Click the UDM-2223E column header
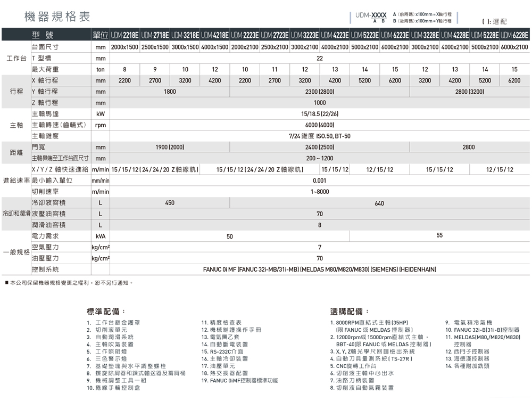The height and width of the screenshot is (409, 532). (245, 35)
